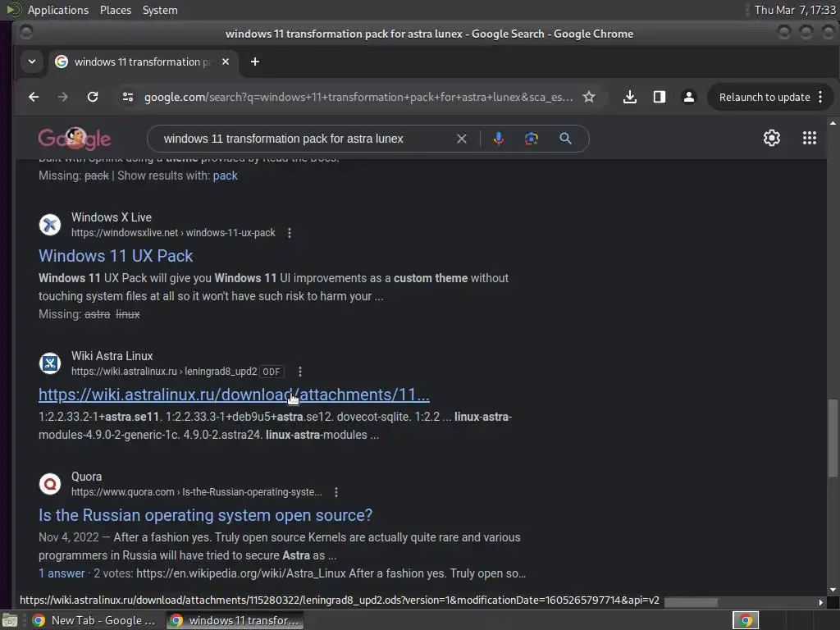Open a new browser tab
The height and width of the screenshot is (630, 840).
255,62
